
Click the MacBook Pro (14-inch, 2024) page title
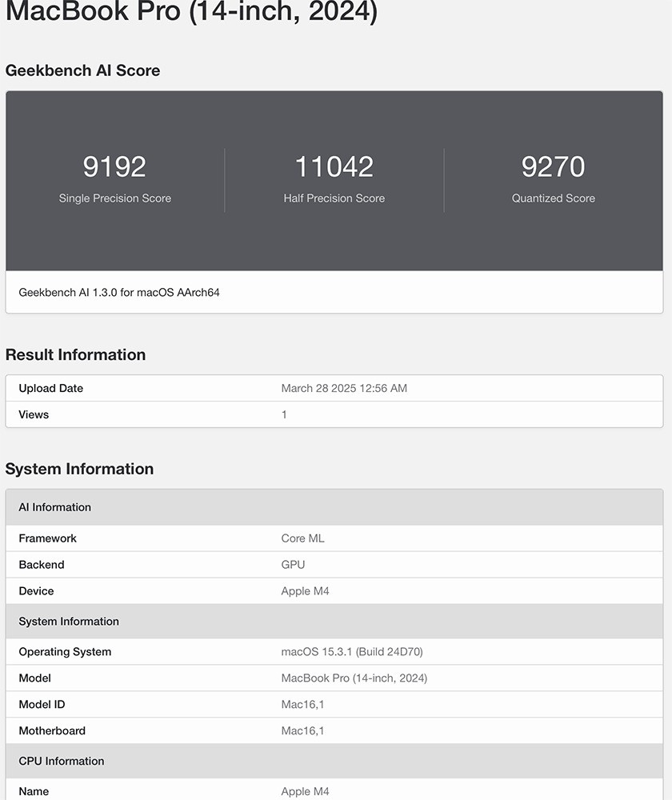tap(191, 12)
